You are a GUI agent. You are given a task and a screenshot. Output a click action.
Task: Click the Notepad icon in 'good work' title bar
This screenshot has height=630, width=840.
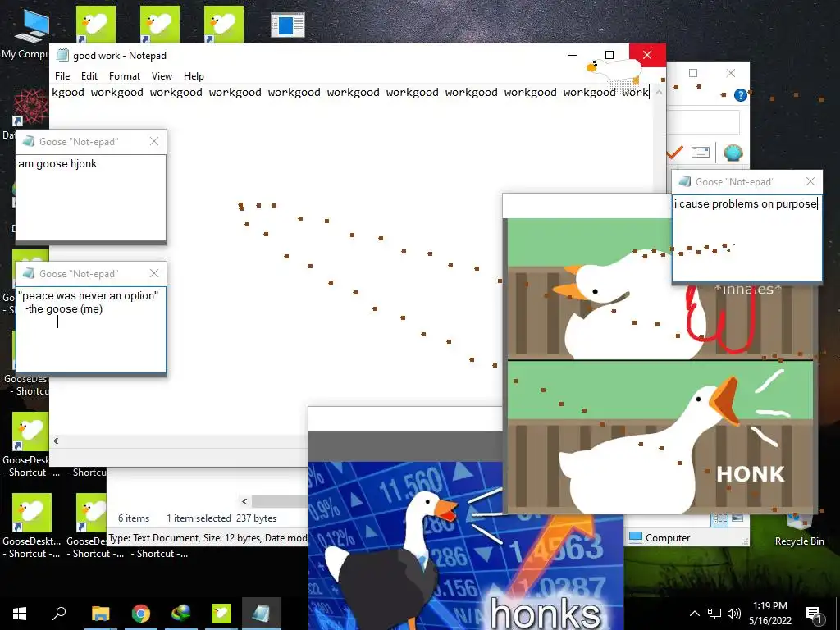(62, 55)
